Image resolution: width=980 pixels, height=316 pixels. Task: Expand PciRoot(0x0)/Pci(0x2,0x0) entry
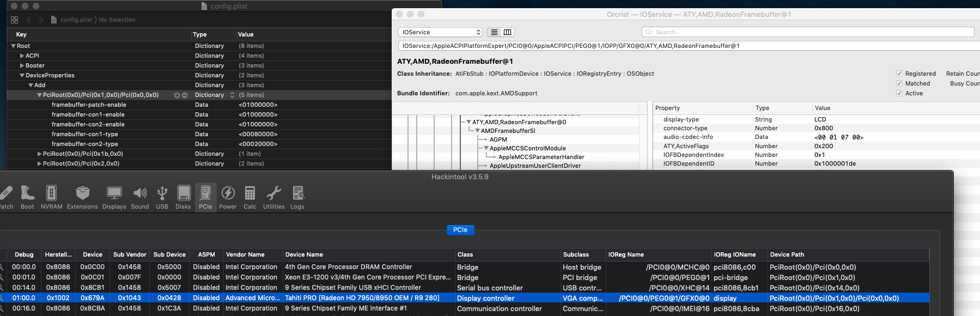click(39, 164)
